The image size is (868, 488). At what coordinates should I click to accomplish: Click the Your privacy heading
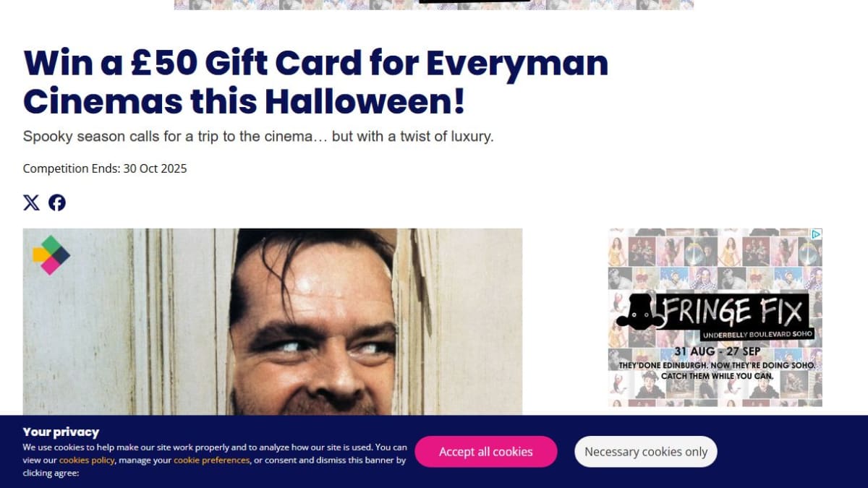coord(61,432)
